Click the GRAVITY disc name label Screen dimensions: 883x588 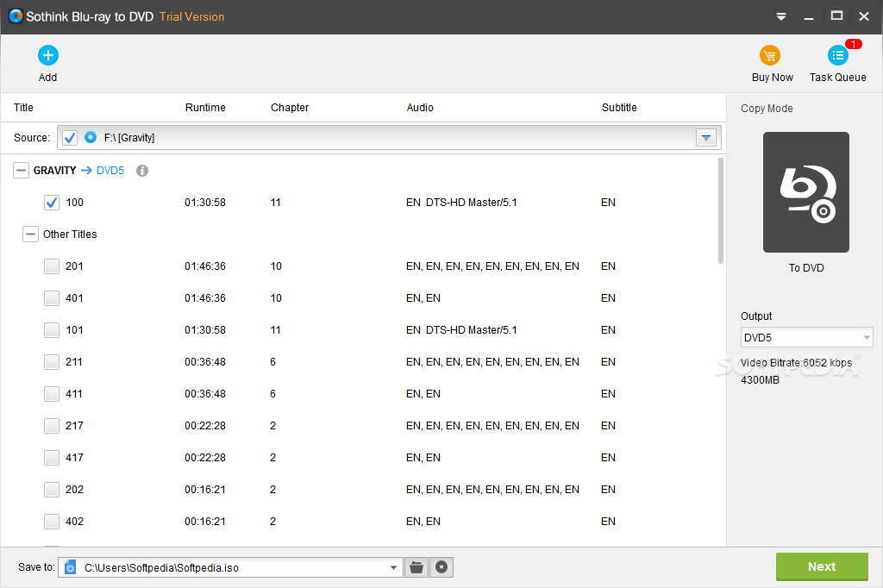coord(54,171)
